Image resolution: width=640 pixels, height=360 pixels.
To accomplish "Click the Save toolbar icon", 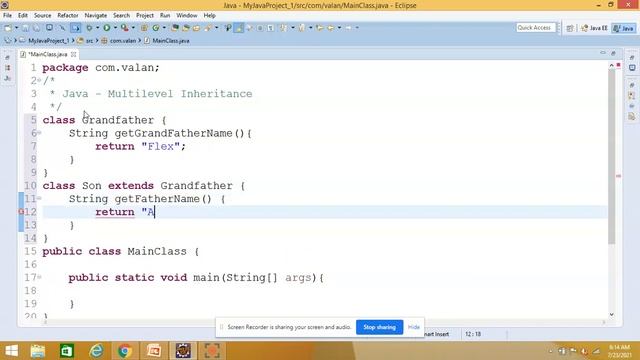I will (25, 28).
